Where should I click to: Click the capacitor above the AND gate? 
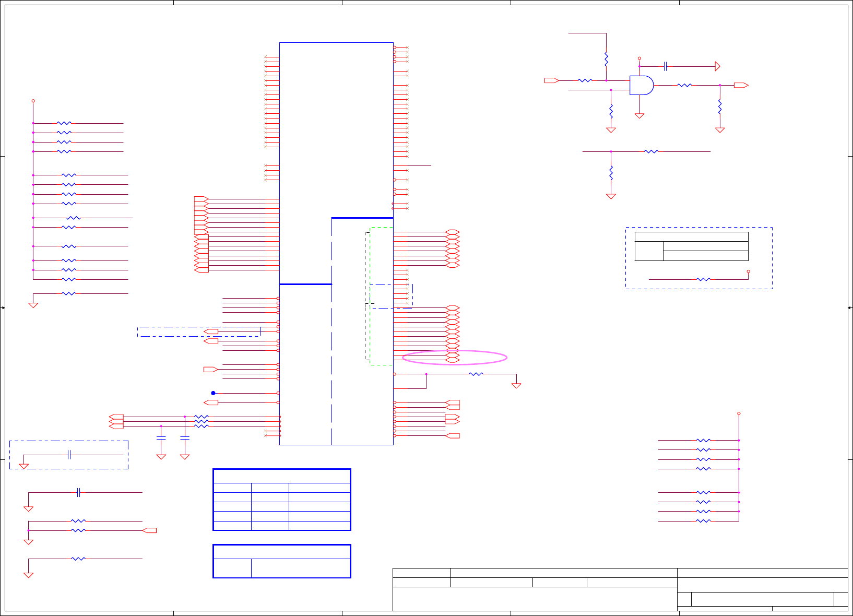click(666, 66)
